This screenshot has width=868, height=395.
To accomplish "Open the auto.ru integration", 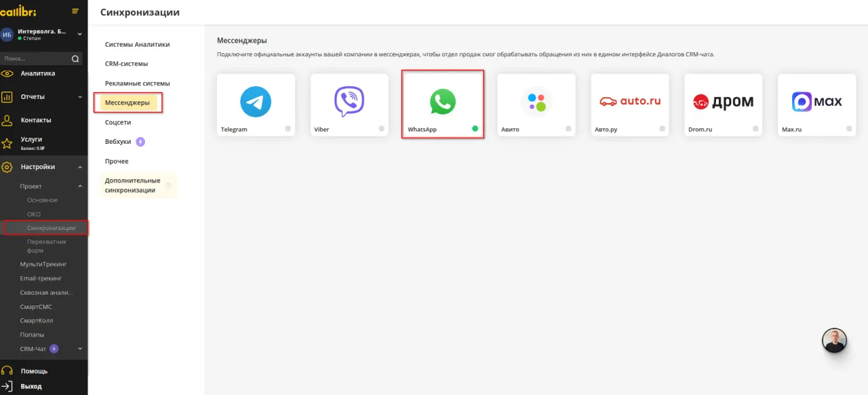I will [x=629, y=100].
